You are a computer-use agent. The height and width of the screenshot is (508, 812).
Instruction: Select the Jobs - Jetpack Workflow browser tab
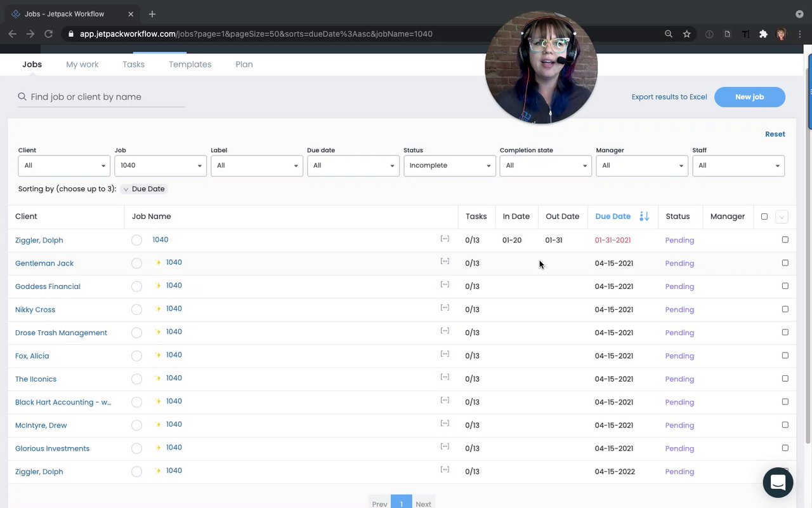(x=72, y=14)
